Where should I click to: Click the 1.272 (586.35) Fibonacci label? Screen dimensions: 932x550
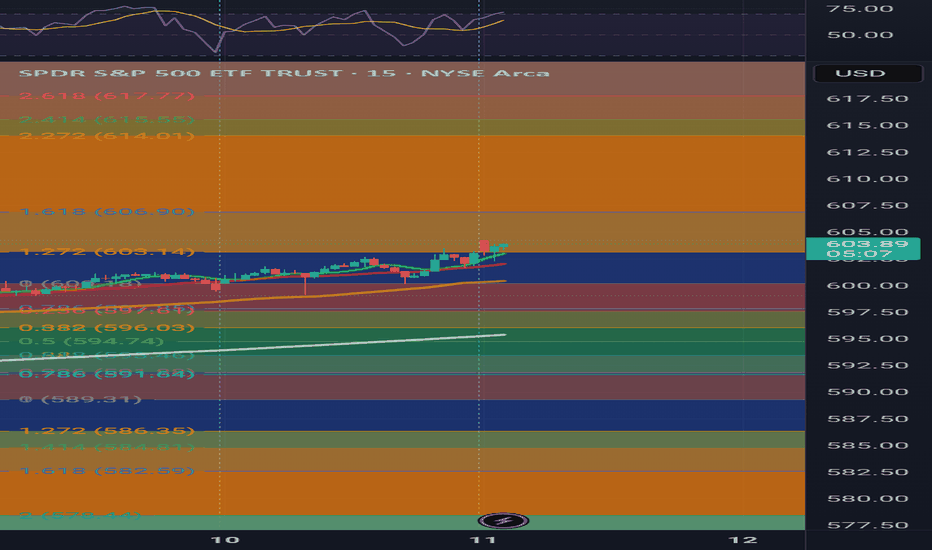tap(107, 430)
